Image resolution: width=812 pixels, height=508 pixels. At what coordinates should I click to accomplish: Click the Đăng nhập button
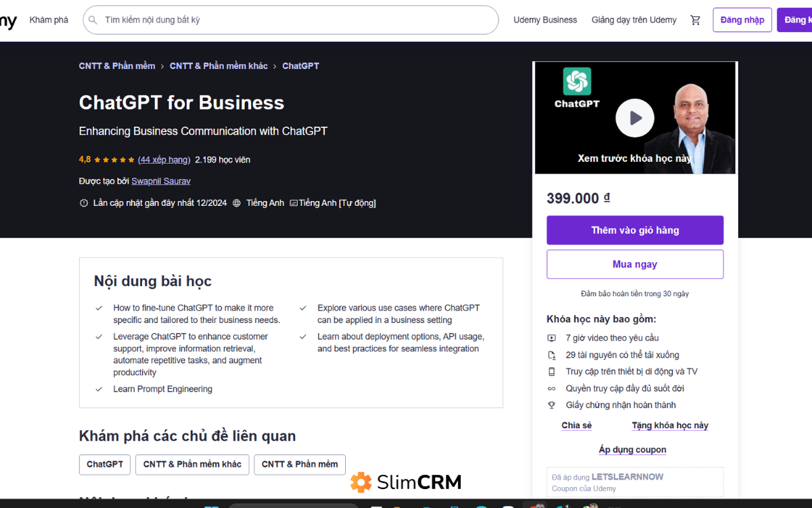click(742, 20)
